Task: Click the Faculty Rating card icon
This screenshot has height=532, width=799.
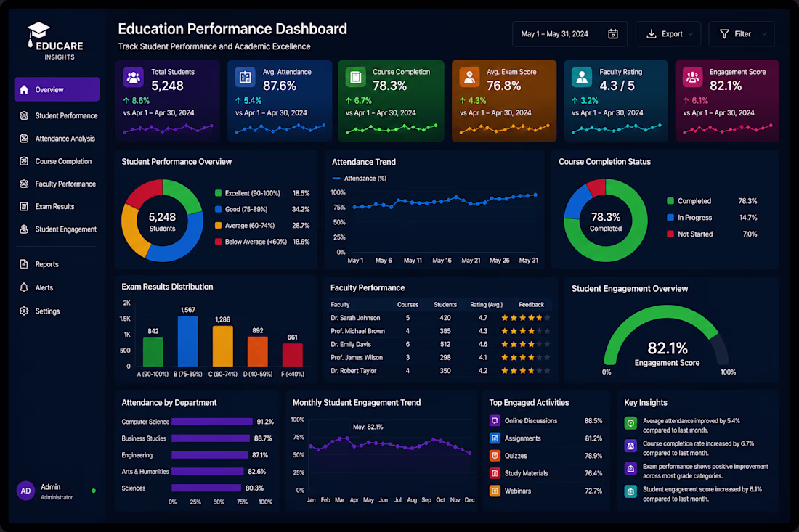Action: tap(581, 78)
